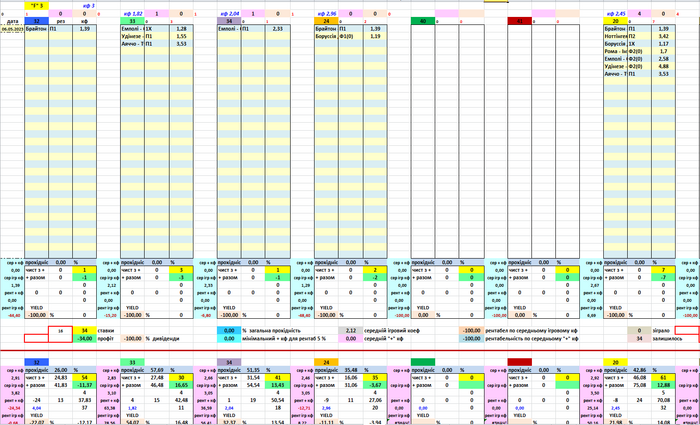The image size is (700, 425).
Task: Select the кф 1,82 cell in the top row
Action: (x=133, y=14)
